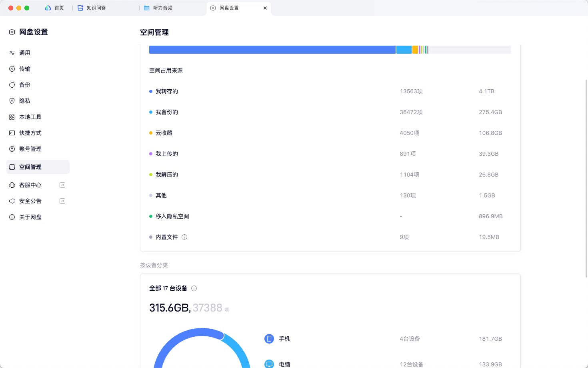
Task: Click the 云收藏 source row label
Action: point(164,133)
